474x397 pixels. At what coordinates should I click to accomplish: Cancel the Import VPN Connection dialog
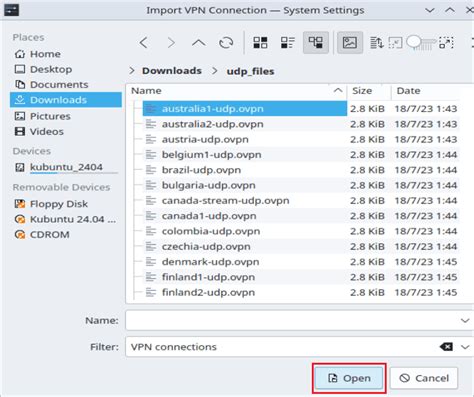point(424,378)
